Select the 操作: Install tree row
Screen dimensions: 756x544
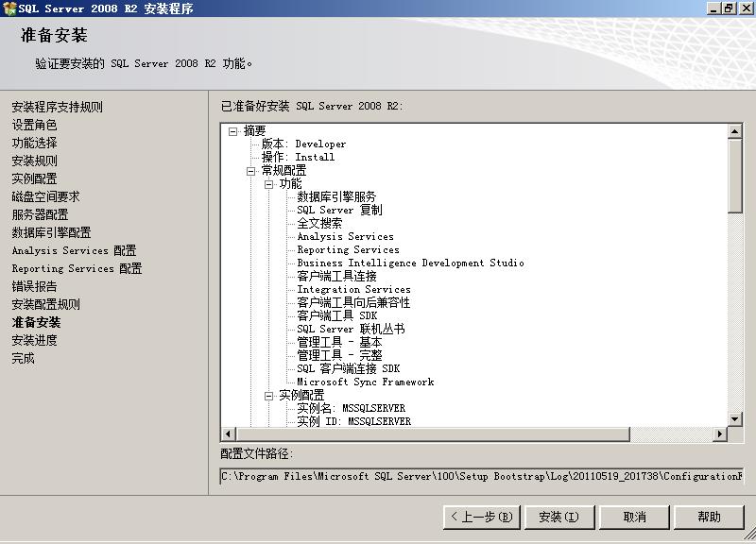[x=298, y=157]
